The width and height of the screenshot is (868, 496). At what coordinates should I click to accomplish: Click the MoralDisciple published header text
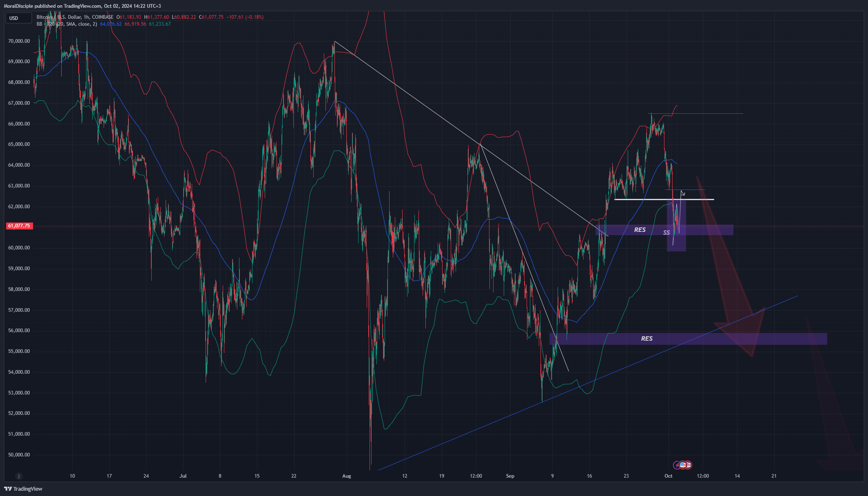(x=82, y=6)
